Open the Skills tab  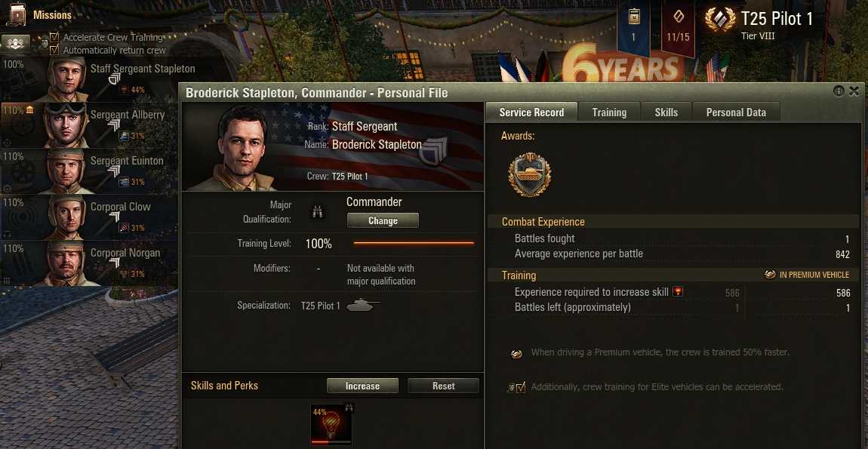point(666,112)
